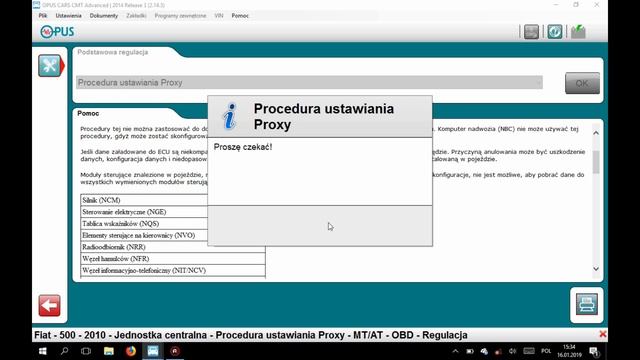Click the Węzeł hamulców (NFR) row
Viewport: 640px width, 360px height.
(x=173, y=259)
